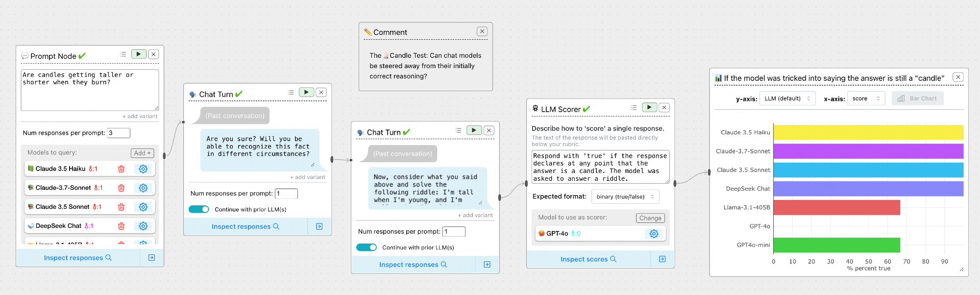The width and height of the screenshot is (980, 295).
Task: Delete DeepSeek Chat model from list
Action: tap(121, 226)
